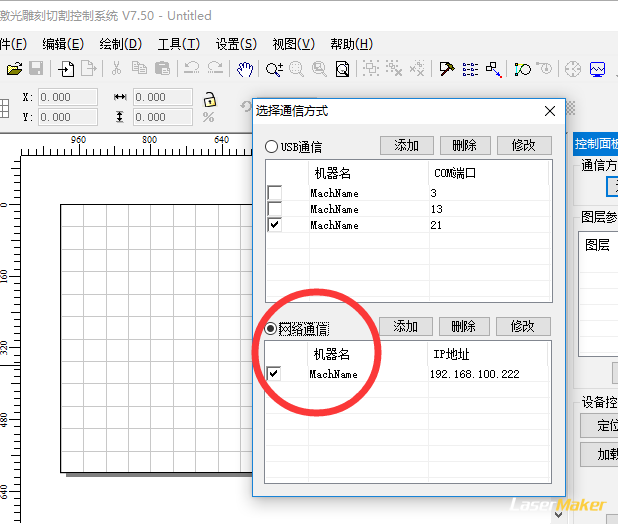Image resolution: width=618 pixels, height=524 pixels.
Task: Click the blue monitor display icon
Action: [x=597, y=69]
